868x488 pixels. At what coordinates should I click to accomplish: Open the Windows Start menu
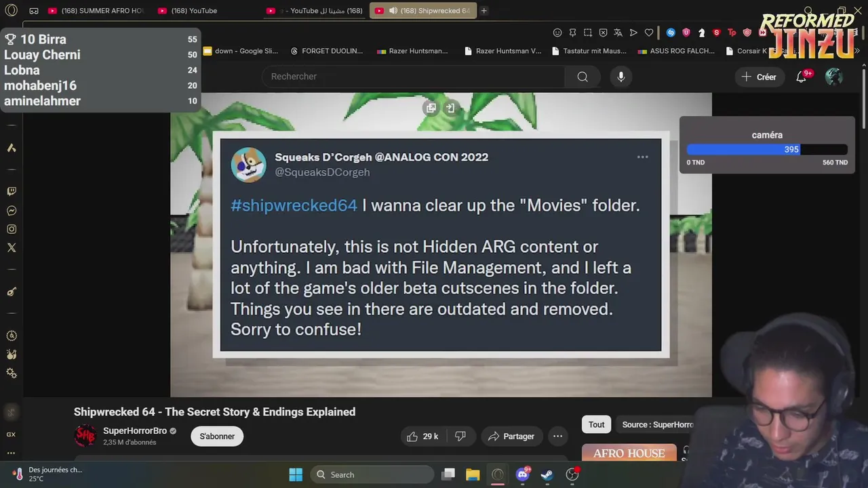click(x=296, y=474)
